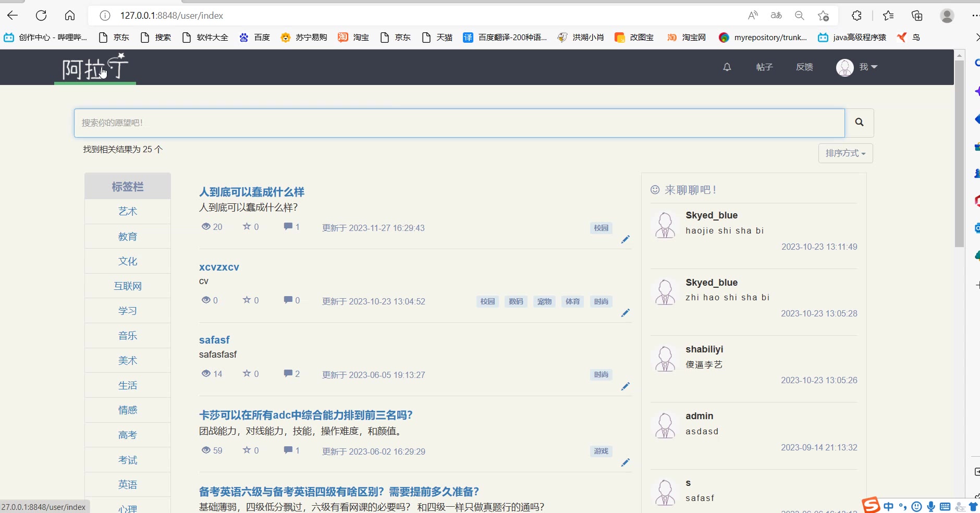Viewport: 980px width, 513px height.
Task: Open read aloud icon in address bar
Action: (x=753, y=16)
